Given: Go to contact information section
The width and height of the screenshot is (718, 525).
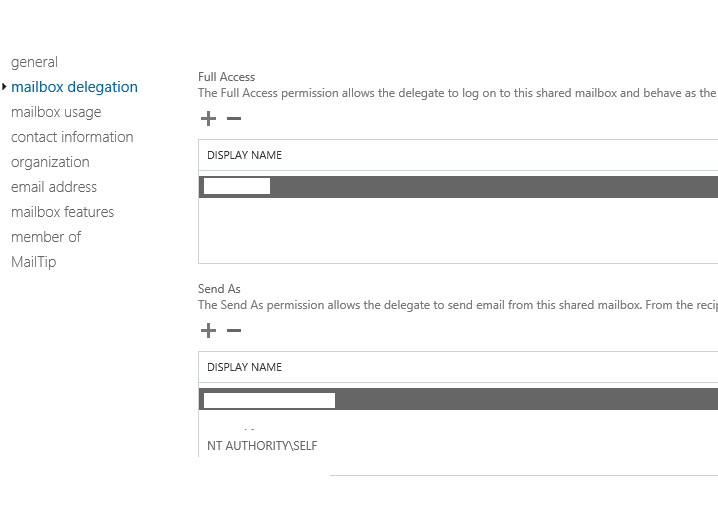Looking at the screenshot, I should [72, 137].
